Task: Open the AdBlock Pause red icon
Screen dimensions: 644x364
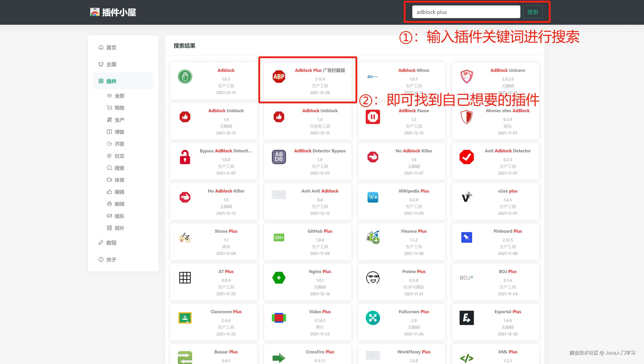Action: pyautogui.click(x=373, y=117)
